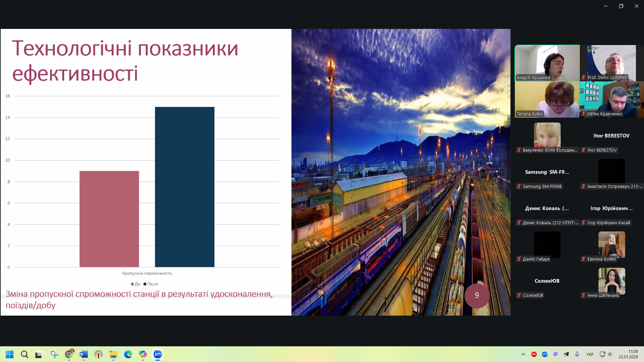Open Windows Start menu

pos(10,354)
